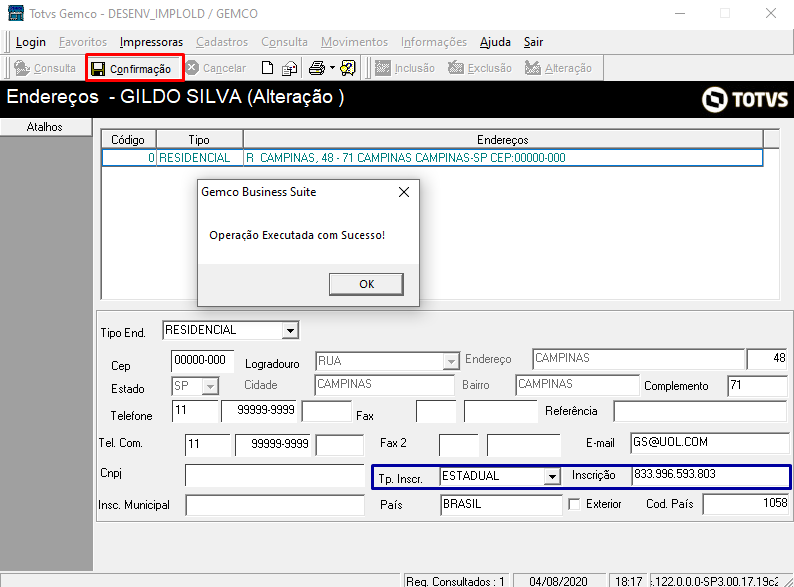Screen dimensions: 794x587
Task: Open the Tp. Inscr. ESTADUAL dropdown
Action: [552, 476]
